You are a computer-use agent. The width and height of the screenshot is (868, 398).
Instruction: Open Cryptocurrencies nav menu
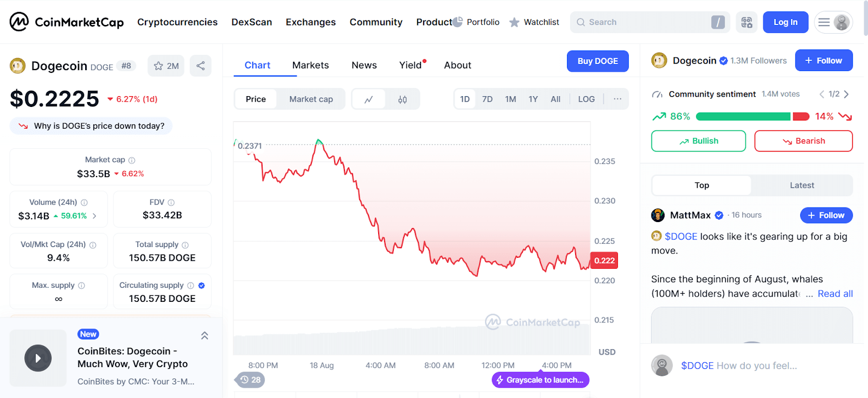tap(177, 22)
